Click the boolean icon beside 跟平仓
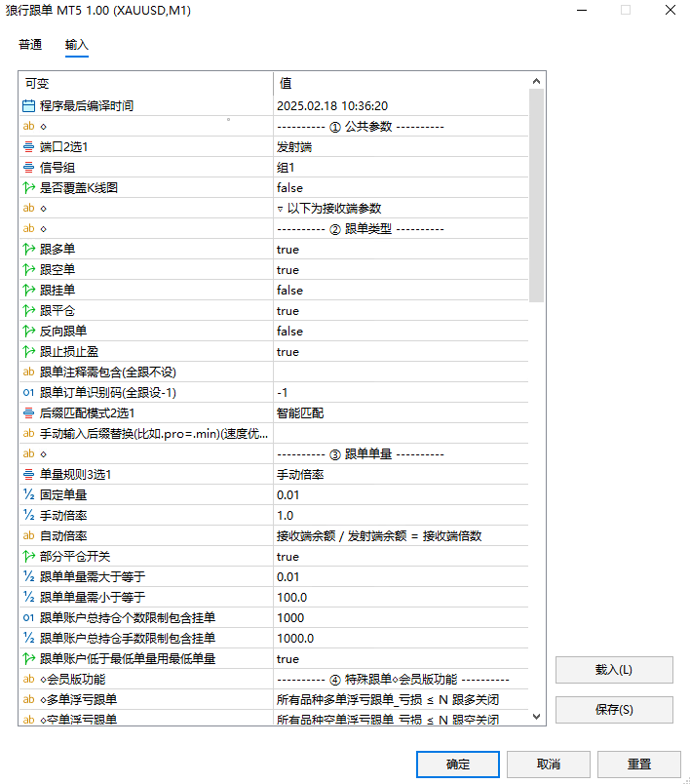The height and width of the screenshot is (784, 690). tap(29, 311)
